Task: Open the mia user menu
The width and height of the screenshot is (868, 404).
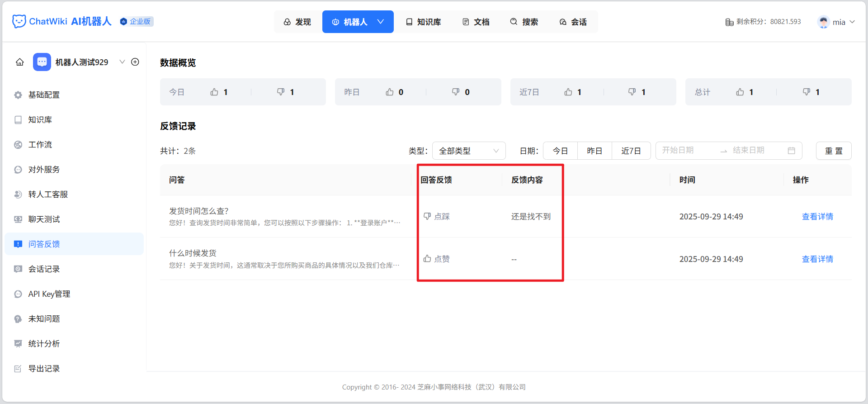Action: (x=837, y=22)
